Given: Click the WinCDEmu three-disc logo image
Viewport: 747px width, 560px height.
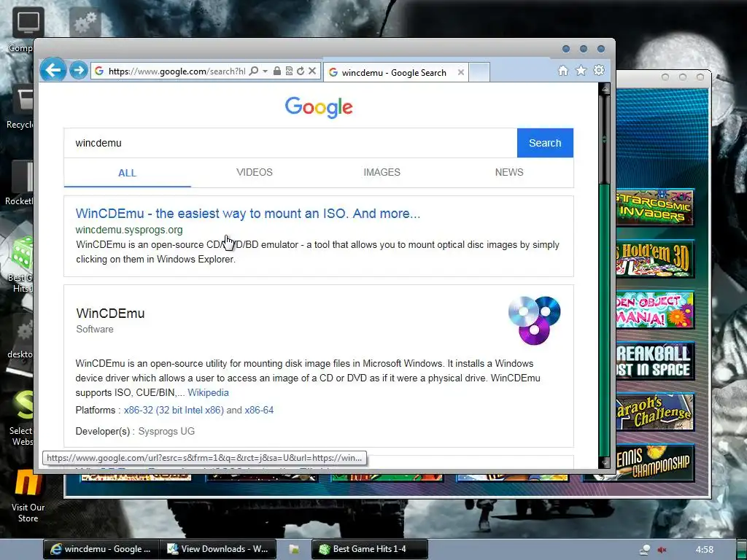Looking at the screenshot, I should click(535, 320).
